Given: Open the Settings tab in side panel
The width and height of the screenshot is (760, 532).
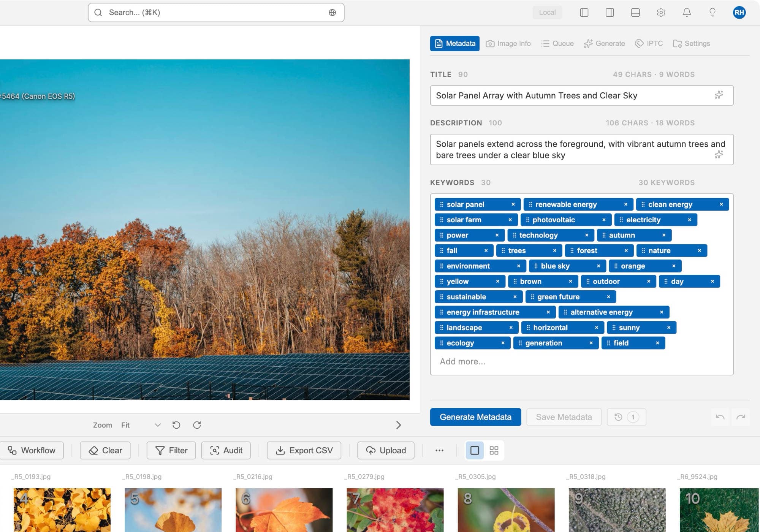Looking at the screenshot, I should tap(692, 44).
